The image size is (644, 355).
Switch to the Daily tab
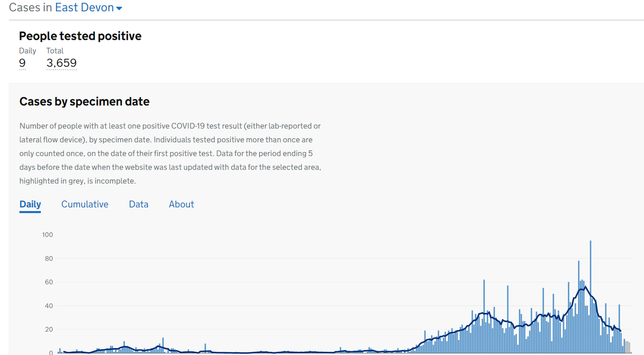click(x=30, y=204)
